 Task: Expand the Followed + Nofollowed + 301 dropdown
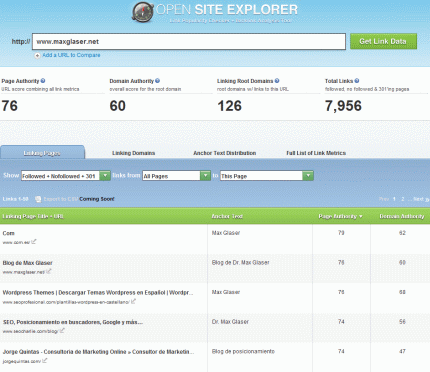[105, 176]
